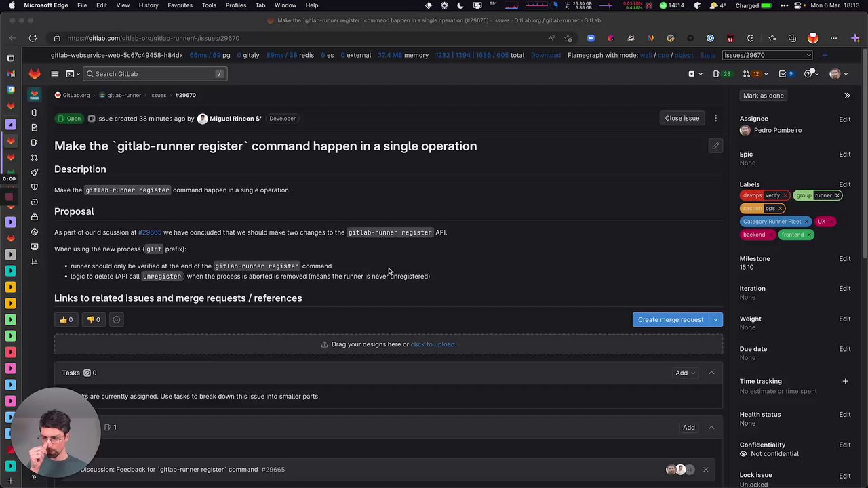Open the issue actions kebab menu

coord(715,119)
